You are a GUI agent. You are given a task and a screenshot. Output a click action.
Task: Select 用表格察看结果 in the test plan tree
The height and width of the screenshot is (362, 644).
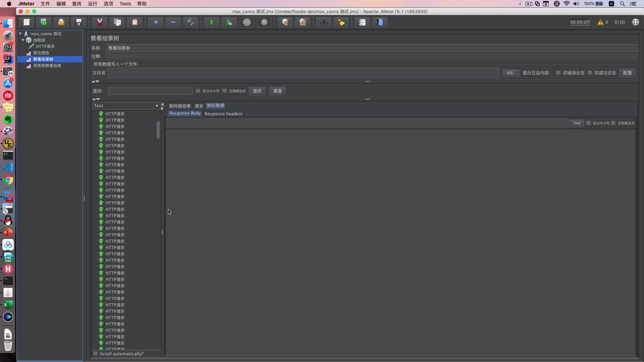click(47, 66)
